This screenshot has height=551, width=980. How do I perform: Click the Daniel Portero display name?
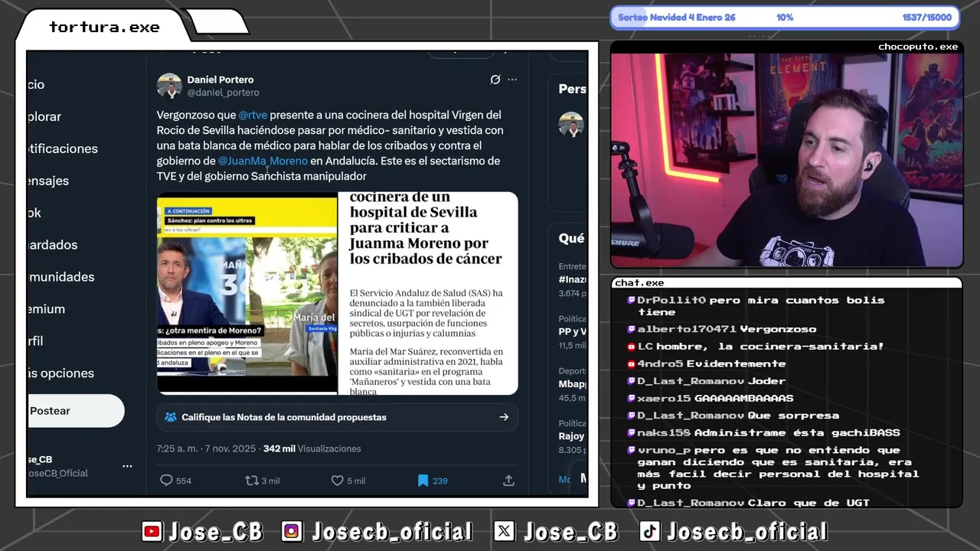point(220,80)
